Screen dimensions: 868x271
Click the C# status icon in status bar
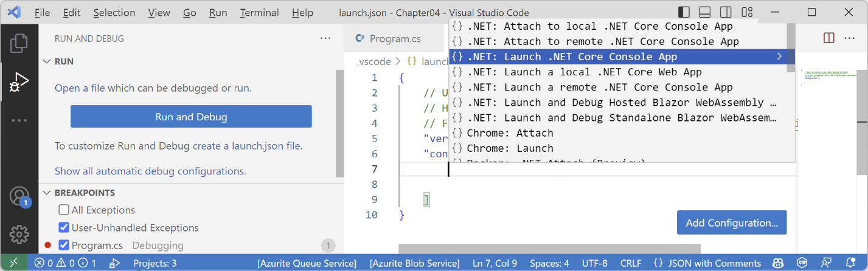[801, 263]
